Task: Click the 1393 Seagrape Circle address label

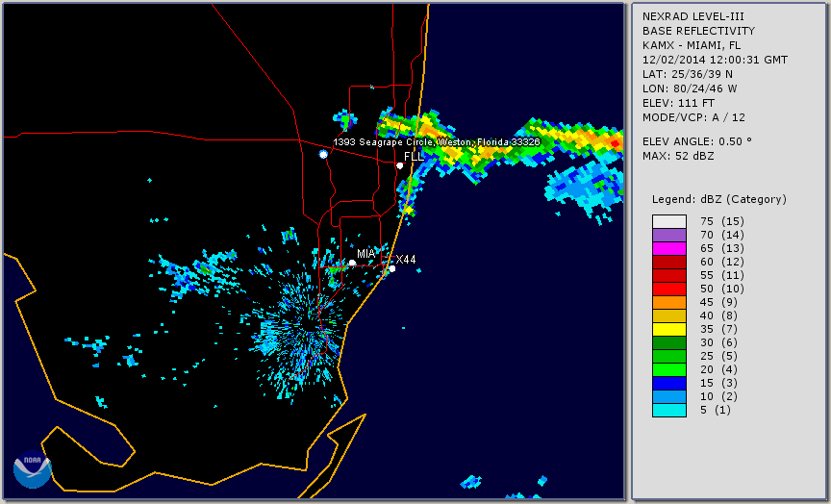Action: (437, 142)
